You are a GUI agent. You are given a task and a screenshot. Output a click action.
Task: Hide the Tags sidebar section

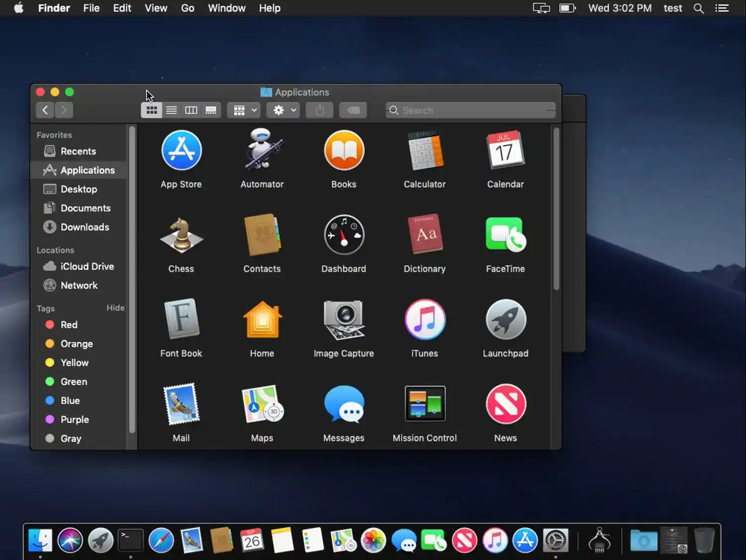tap(115, 308)
